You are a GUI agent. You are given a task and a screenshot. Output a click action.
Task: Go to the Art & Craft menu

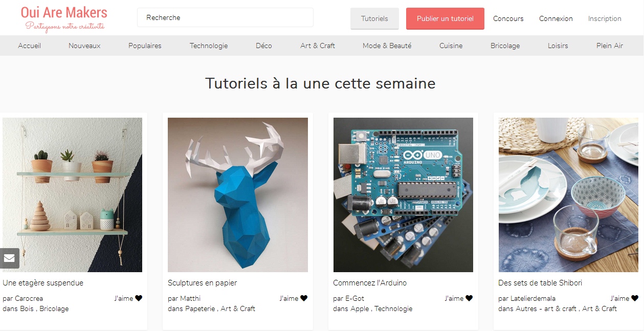[x=318, y=46]
